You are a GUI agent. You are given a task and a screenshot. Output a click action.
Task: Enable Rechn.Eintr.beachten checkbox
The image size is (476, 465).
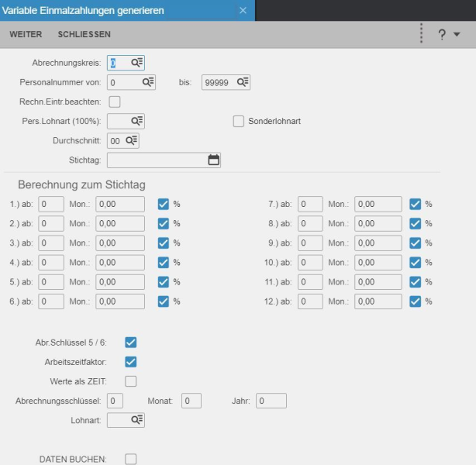tap(115, 102)
